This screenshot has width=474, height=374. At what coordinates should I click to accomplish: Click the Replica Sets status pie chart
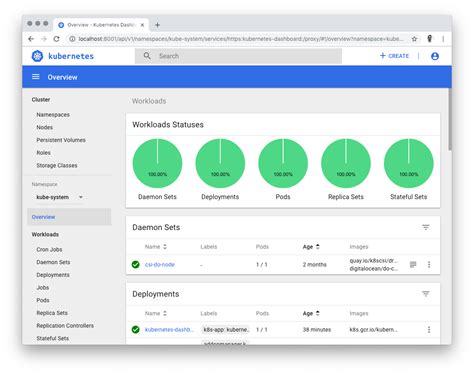(x=346, y=163)
